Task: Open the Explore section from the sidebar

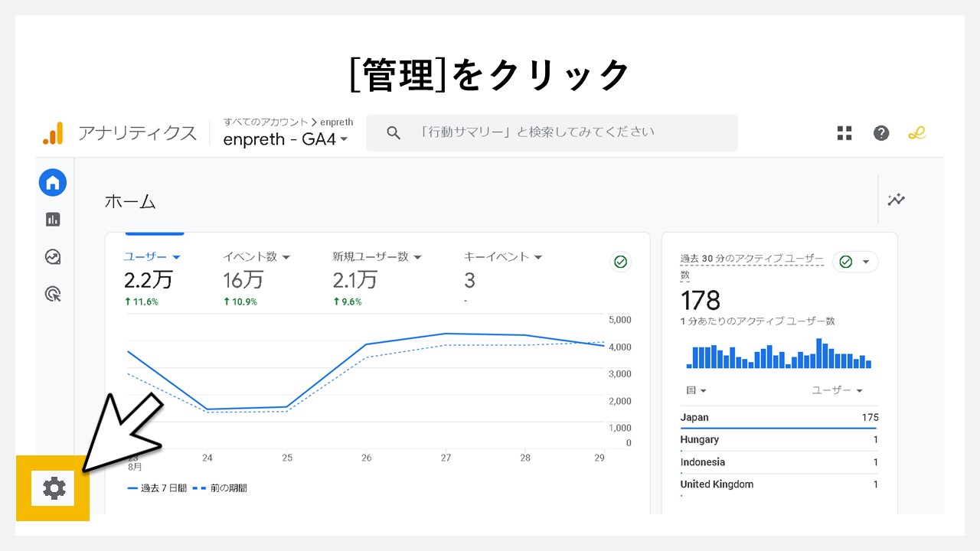Action: tap(52, 256)
